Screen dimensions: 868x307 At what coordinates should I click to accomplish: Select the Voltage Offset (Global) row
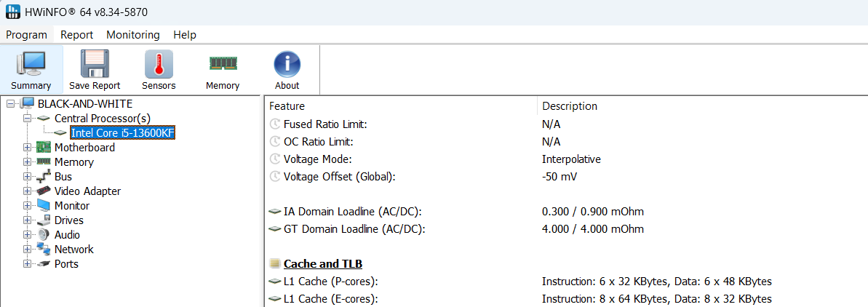(339, 177)
